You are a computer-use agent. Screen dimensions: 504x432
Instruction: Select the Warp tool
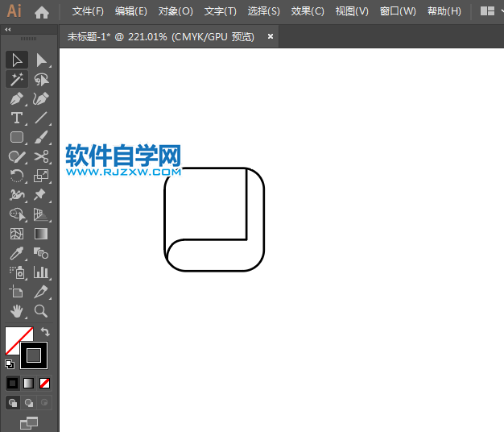click(x=17, y=195)
